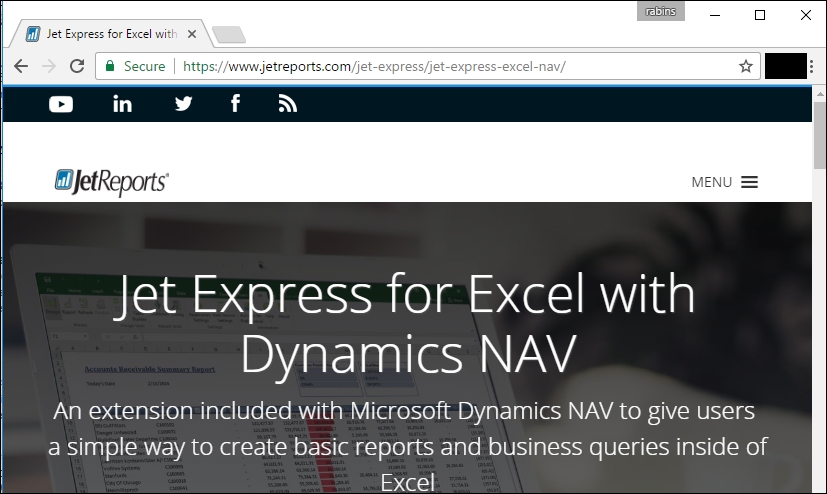The width and height of the screenshot is (827, 494).
Task: Click the black redacted extension box
Action: click(785, 66)
